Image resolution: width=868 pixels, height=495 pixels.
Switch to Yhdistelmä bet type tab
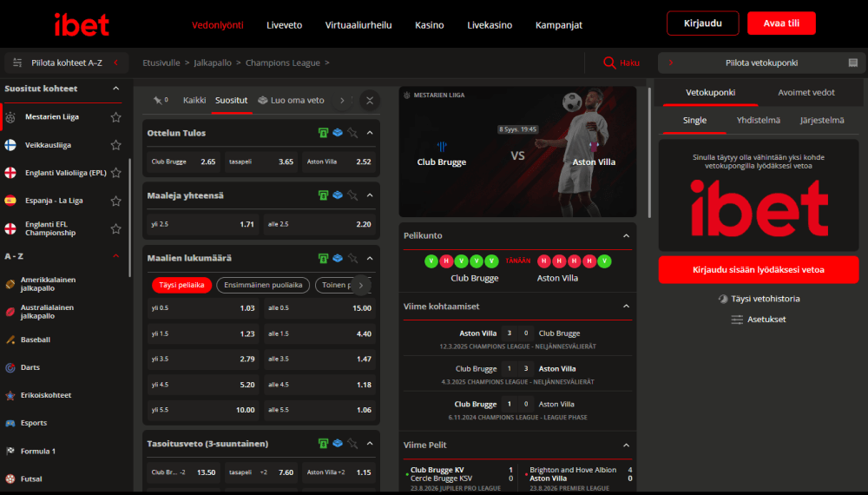coord(759,120)
